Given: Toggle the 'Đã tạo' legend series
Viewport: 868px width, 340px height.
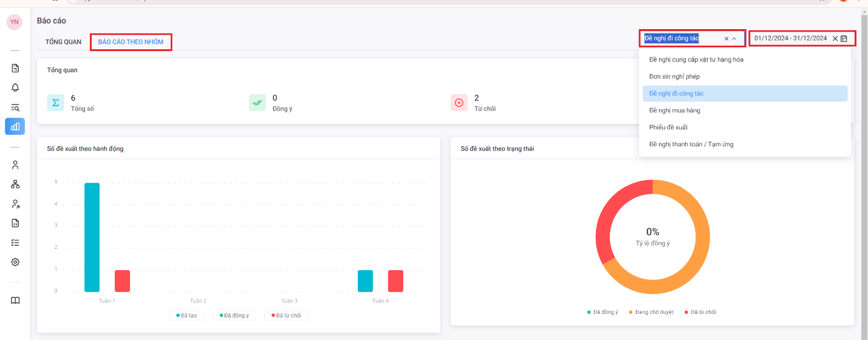Looking at the screenshot, I should pos(187,315).
